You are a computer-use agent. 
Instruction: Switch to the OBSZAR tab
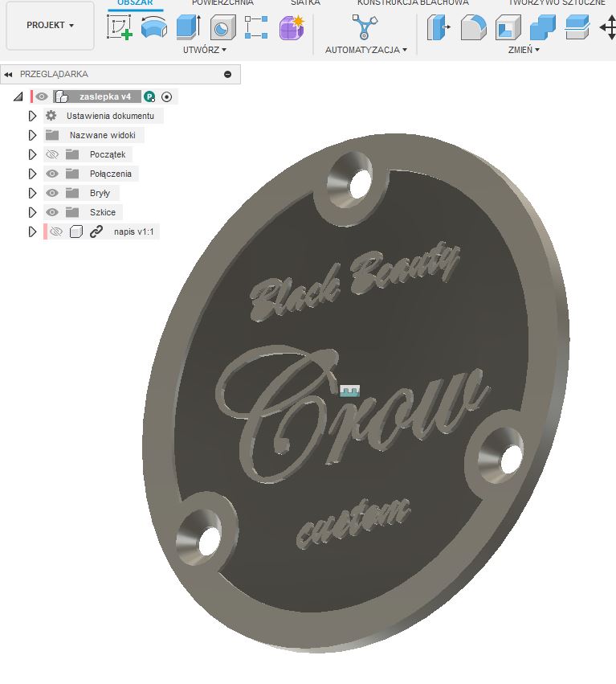(135, 2)
